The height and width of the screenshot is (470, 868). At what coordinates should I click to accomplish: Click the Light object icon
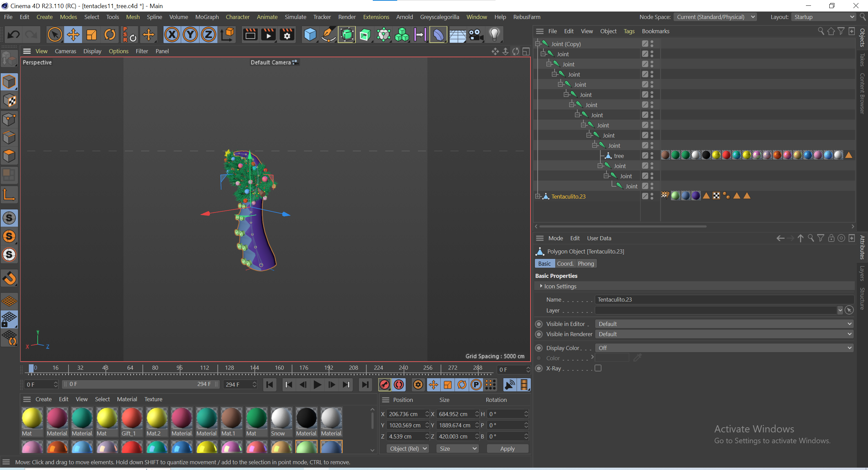[x=494, y=35]
